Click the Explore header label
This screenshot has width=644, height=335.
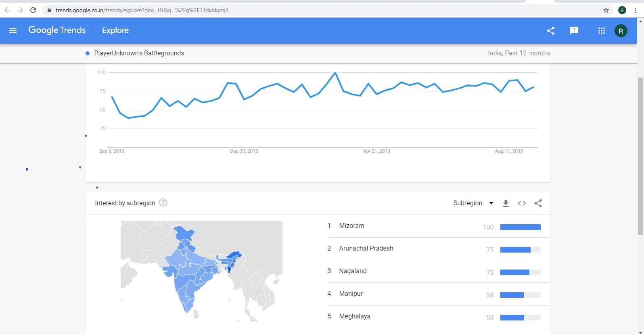pos(115,30)
